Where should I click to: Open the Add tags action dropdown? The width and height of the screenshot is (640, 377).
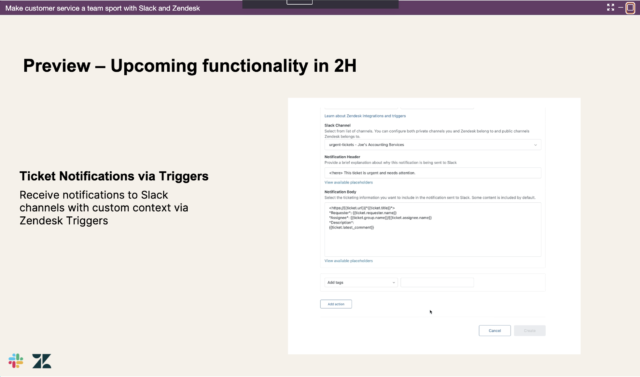click(x=361, y=282)
